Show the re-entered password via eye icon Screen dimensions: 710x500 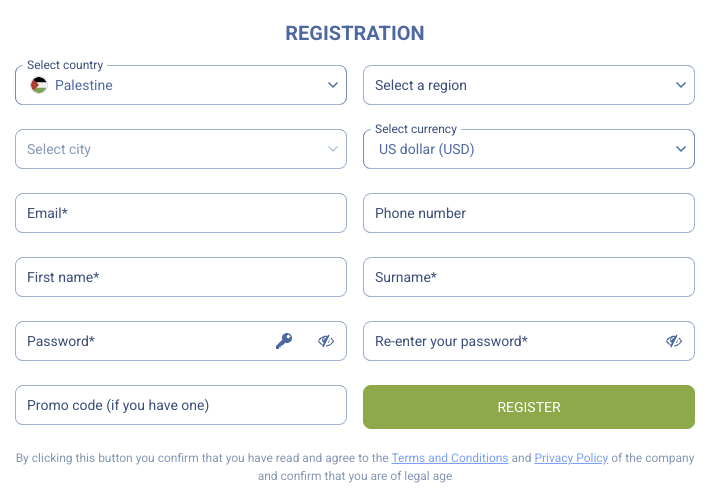pyautogui.click(x=674, y=341)
